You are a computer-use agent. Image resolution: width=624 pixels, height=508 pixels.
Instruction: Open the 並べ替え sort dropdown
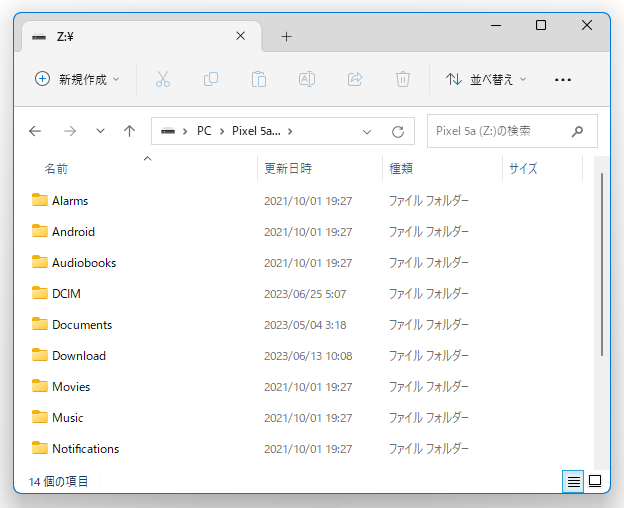pyautogui.click(x=486, y=80)
